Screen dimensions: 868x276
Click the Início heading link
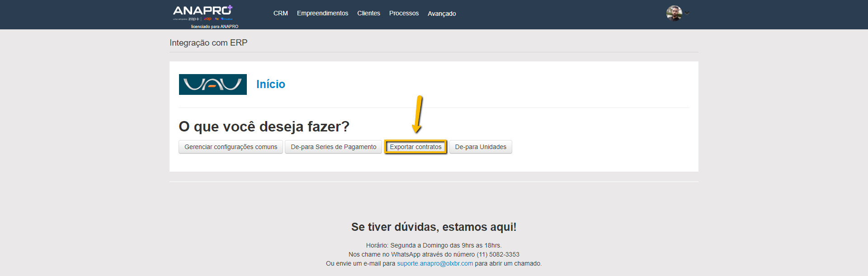(270, 84)
